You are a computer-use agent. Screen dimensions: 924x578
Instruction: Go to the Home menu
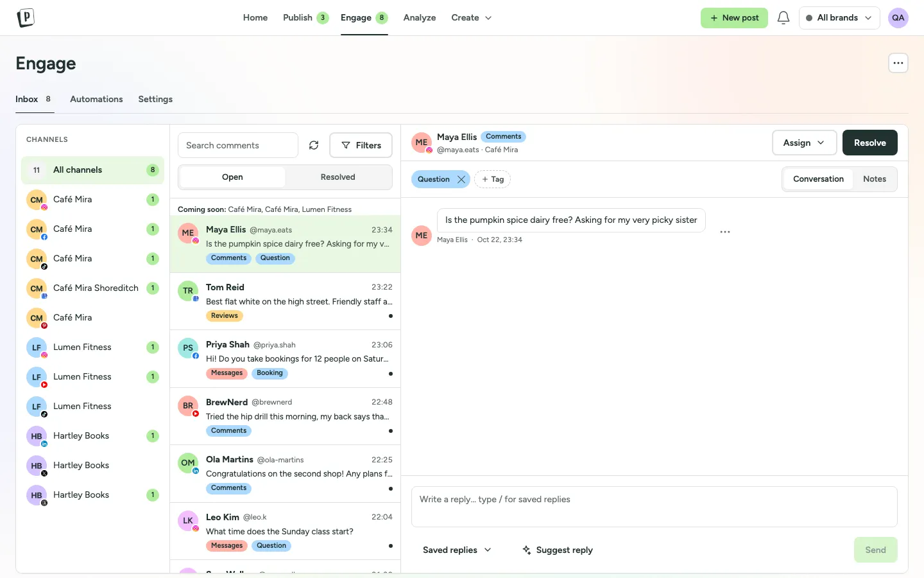click(255, 18)
